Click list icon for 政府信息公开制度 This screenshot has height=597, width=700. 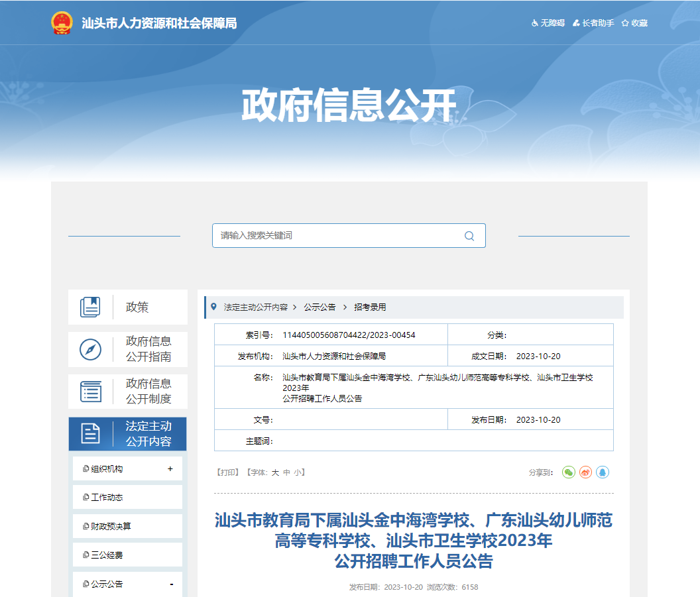coord(90,392)
